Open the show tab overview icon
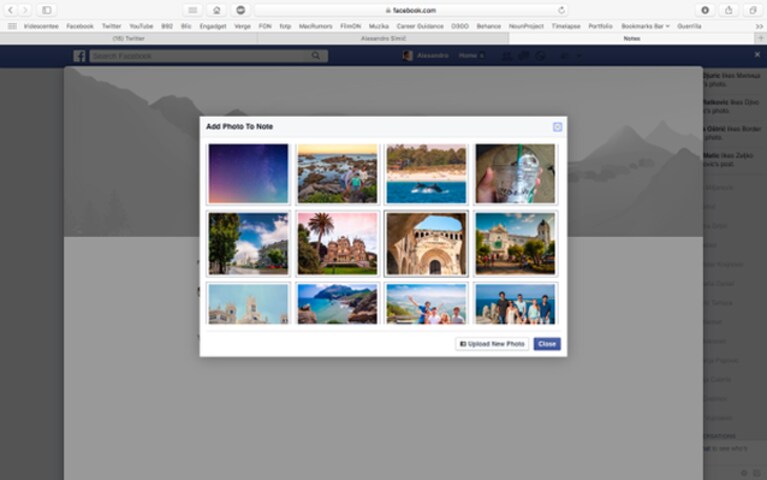The height and width of the screenshot is (480, 767). (x=753, y=10)
